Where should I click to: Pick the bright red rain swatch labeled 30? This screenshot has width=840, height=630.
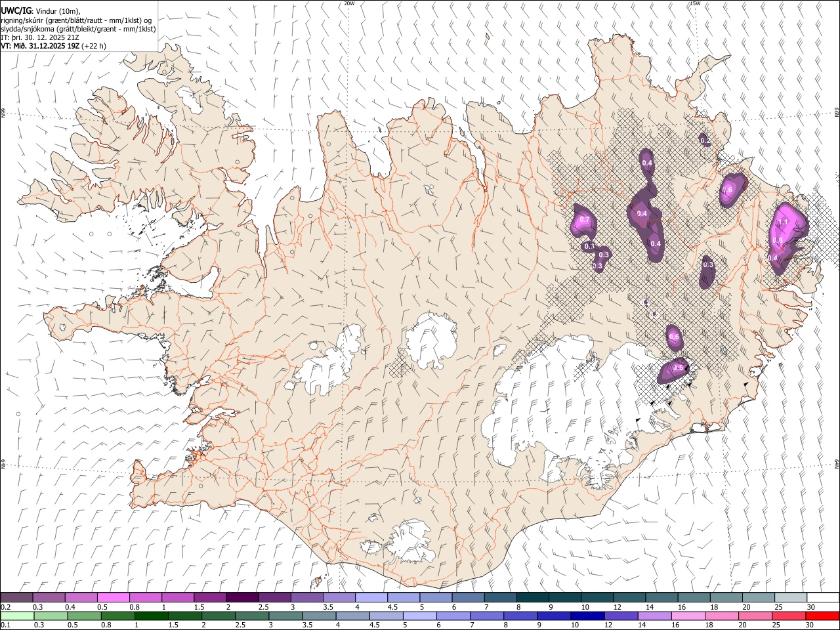click(x=823, y=616)
